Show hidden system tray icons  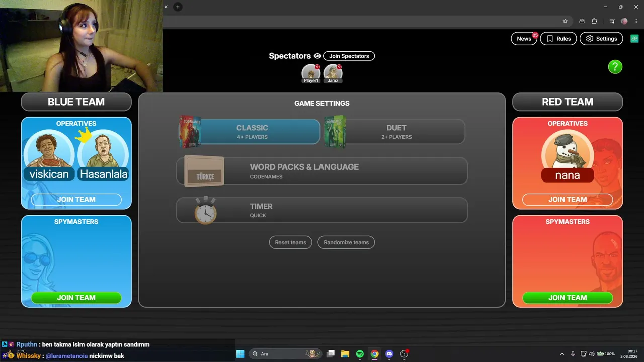point(562,354)
